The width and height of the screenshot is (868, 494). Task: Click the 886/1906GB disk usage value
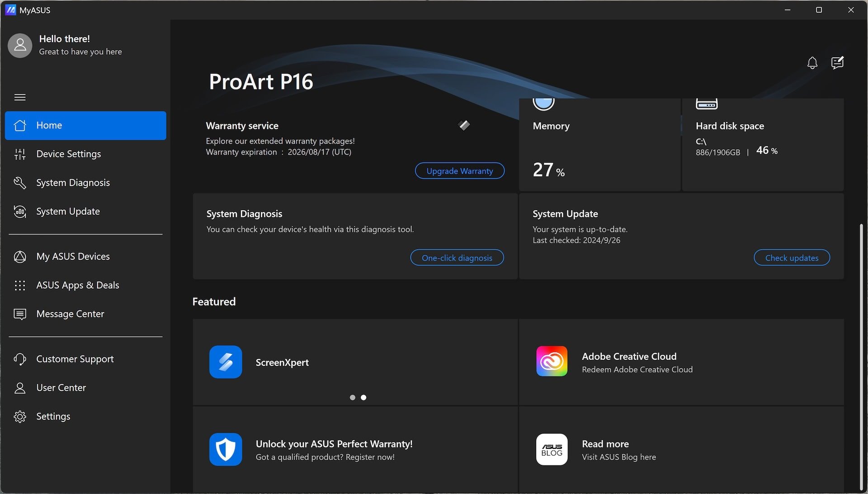[718, 153]
